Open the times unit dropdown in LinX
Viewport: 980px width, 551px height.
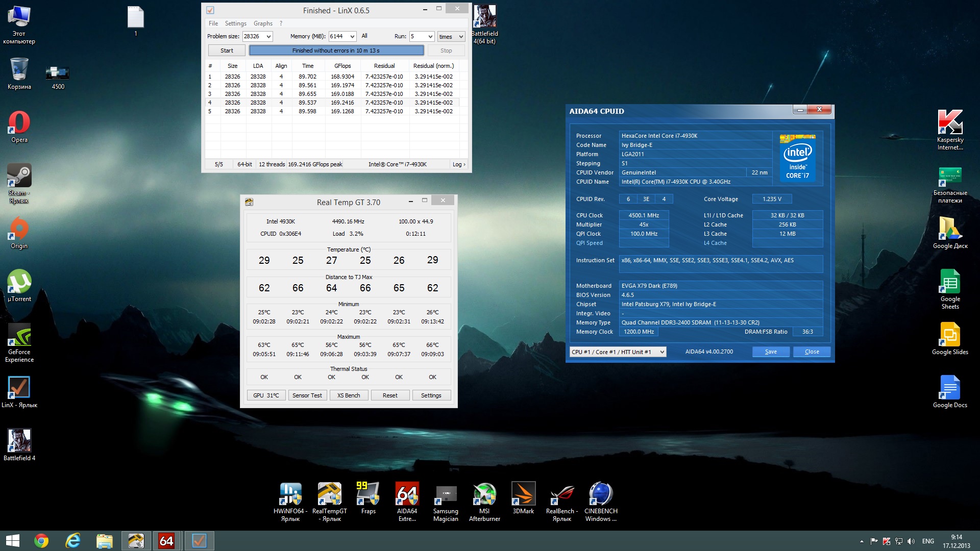(460, 37)
